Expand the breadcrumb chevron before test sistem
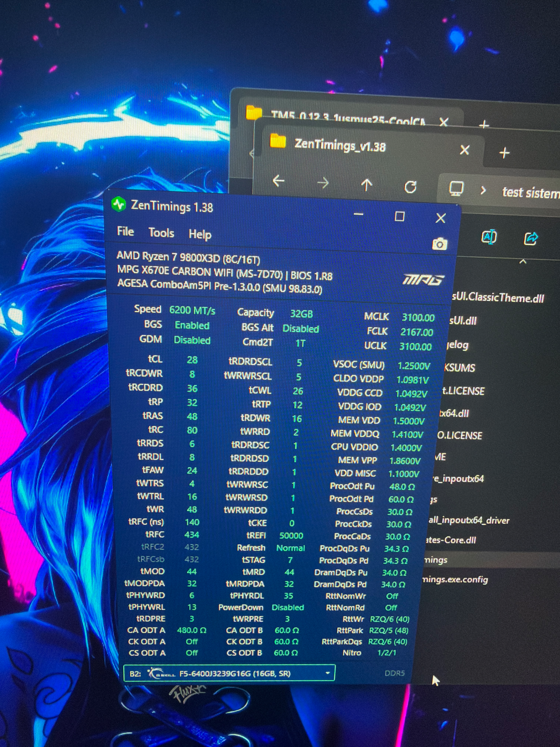This screenshot has height=747, width=560. [483, 190]
